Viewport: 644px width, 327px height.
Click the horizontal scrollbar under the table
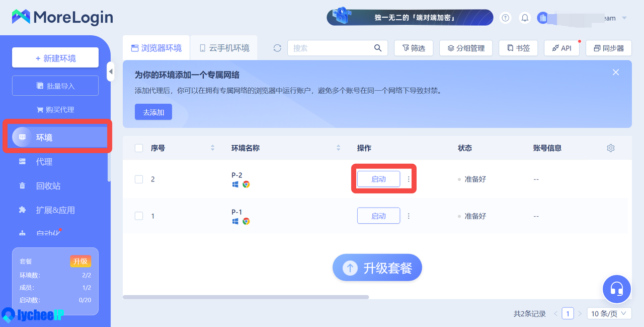(246, 297)
